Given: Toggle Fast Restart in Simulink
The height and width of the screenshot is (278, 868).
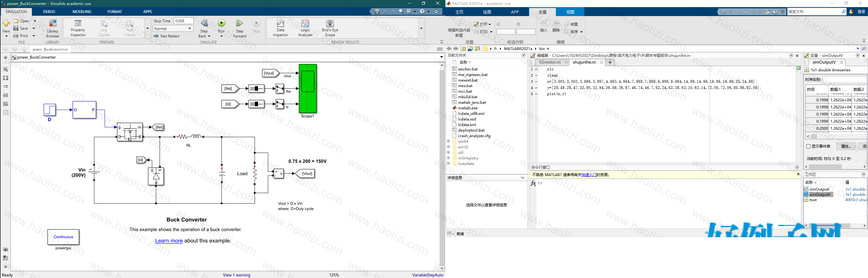Looking at the screenshot, I should [x=166, y=36].
